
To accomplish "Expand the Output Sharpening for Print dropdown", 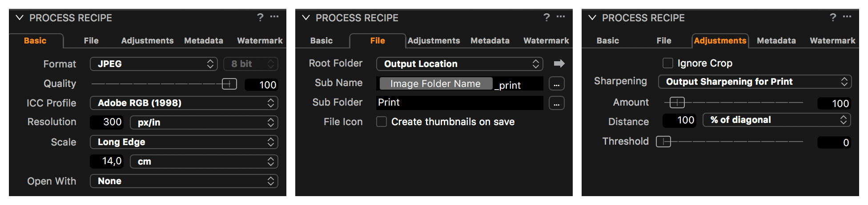I will [x=755, y=82].
